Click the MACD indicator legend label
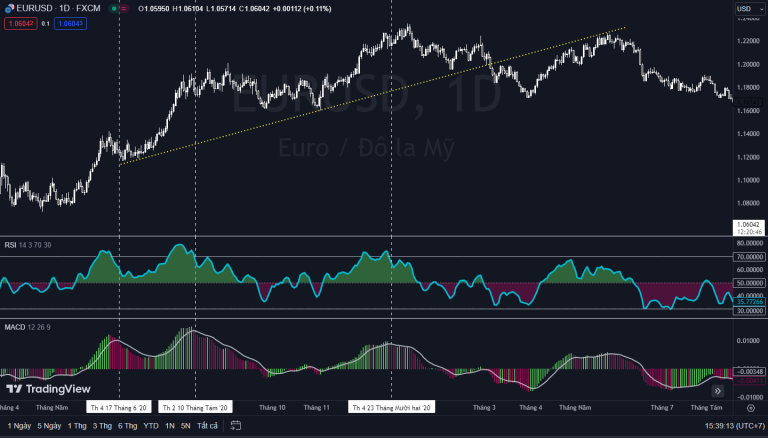The height and width of the screenshot is (438, 768). 15,327
